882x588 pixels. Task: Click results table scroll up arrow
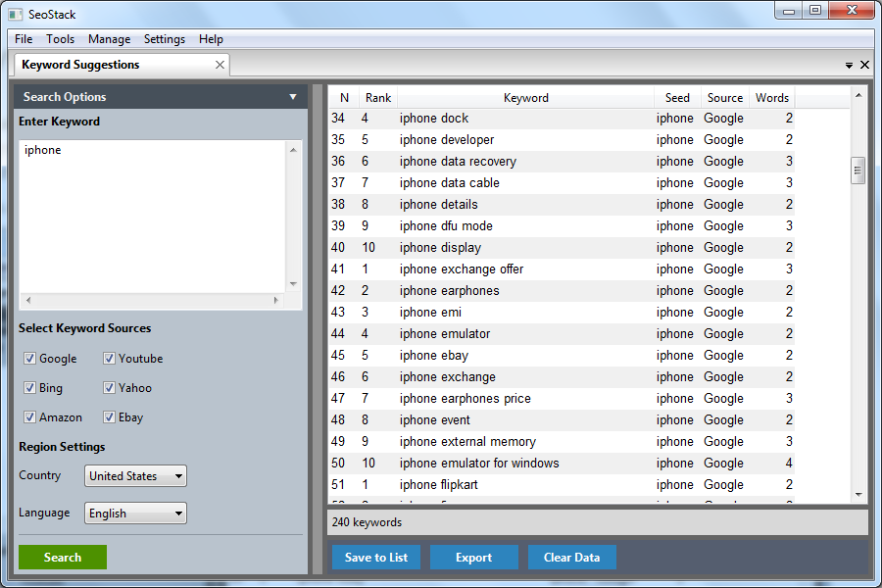858,96
